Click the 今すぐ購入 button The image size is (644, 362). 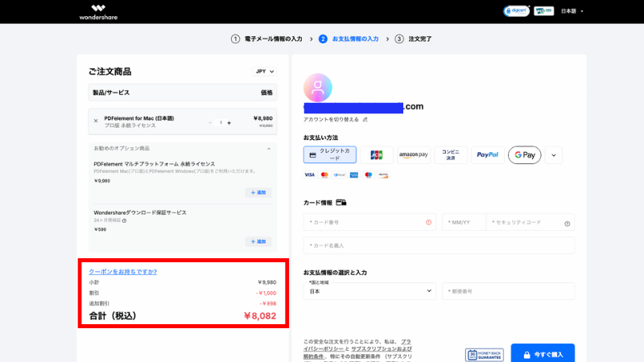click(x=543, y=353)
